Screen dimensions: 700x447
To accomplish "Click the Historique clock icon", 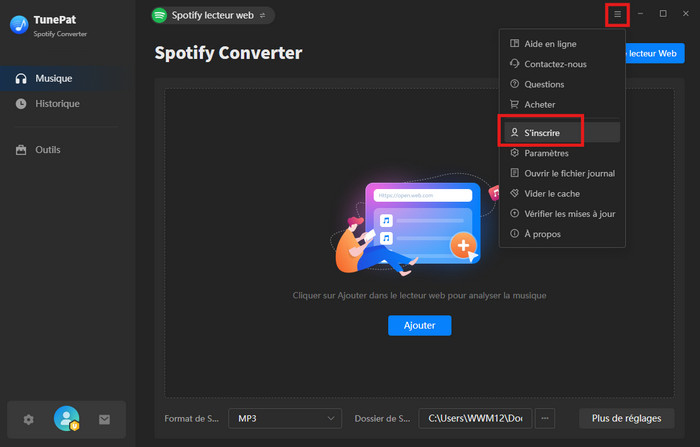I will click(21, 104).
